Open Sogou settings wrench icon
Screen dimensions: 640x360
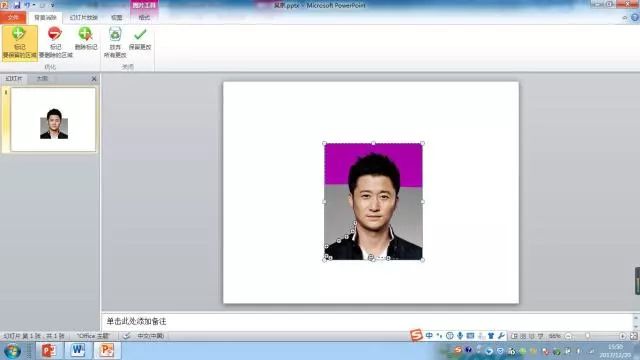[501, 336]
